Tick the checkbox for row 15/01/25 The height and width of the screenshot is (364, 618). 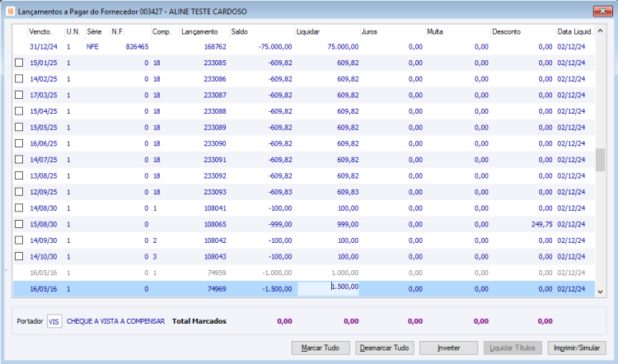[19, 63]
